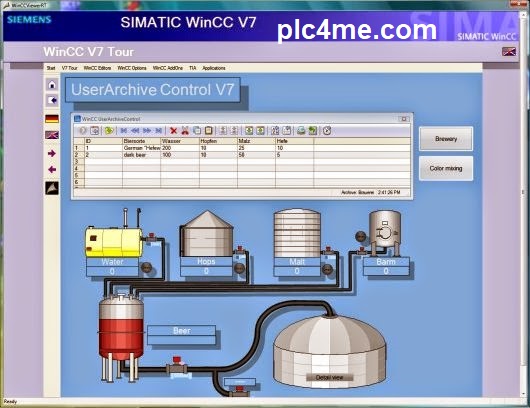Open the Start menu item
Image resolution: width=530 pixels, height=408 pixels.
[51, 68]
